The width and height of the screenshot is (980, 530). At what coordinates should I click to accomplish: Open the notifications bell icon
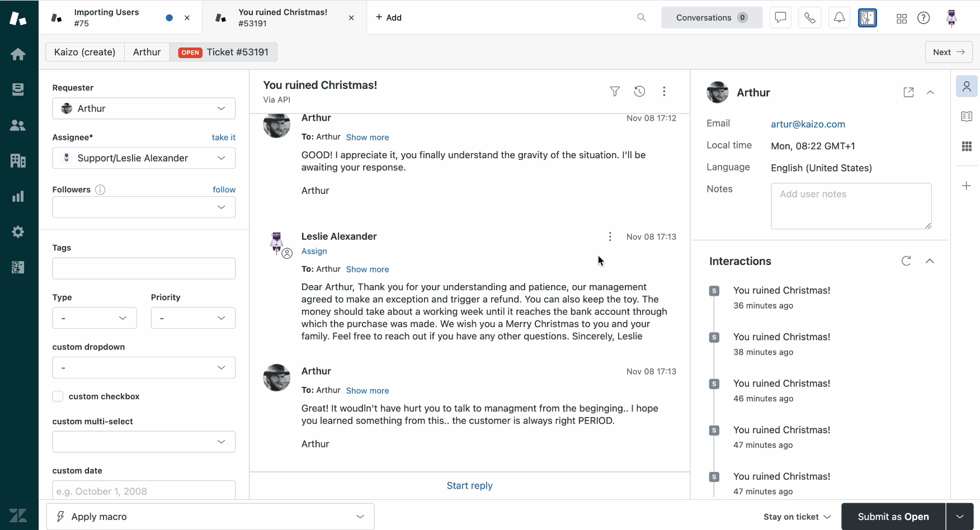click(839, 18)
